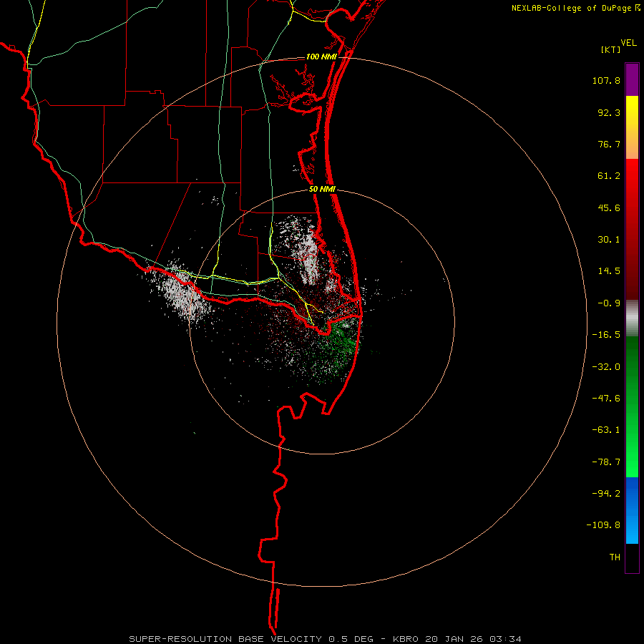Click the blue segment of the color bar
644x644 pixels.
[x=632, y=510]
